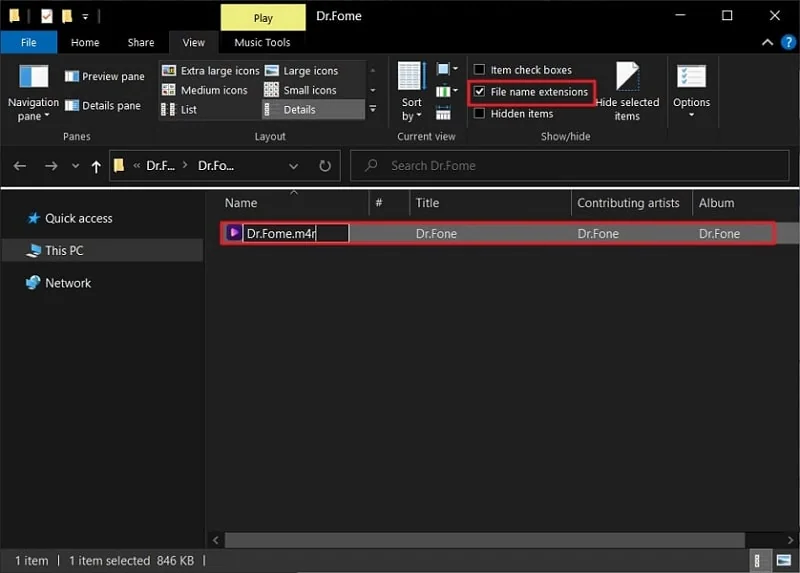The height and width of the screenshot is (573, 800).
Task: Click the Dr.Fome.m4r file icon
Action: (x=234, y=233)
